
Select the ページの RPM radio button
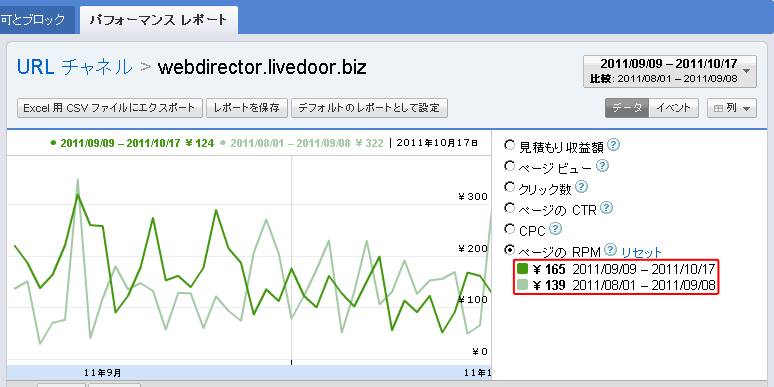509,250
